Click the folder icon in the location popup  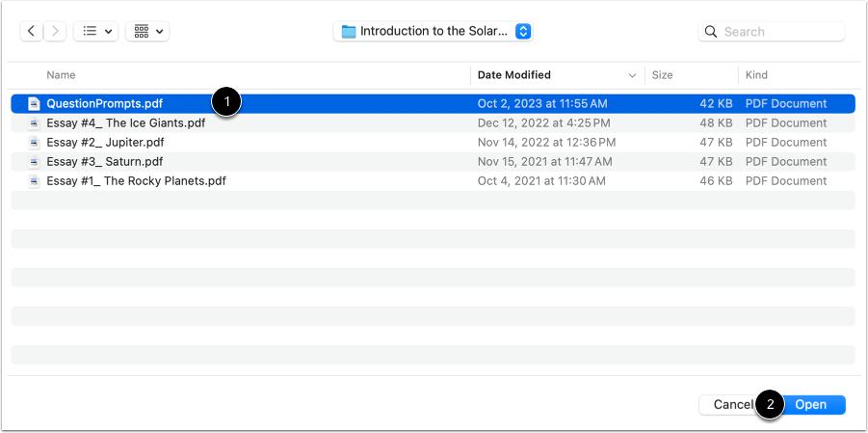[348, 32]
